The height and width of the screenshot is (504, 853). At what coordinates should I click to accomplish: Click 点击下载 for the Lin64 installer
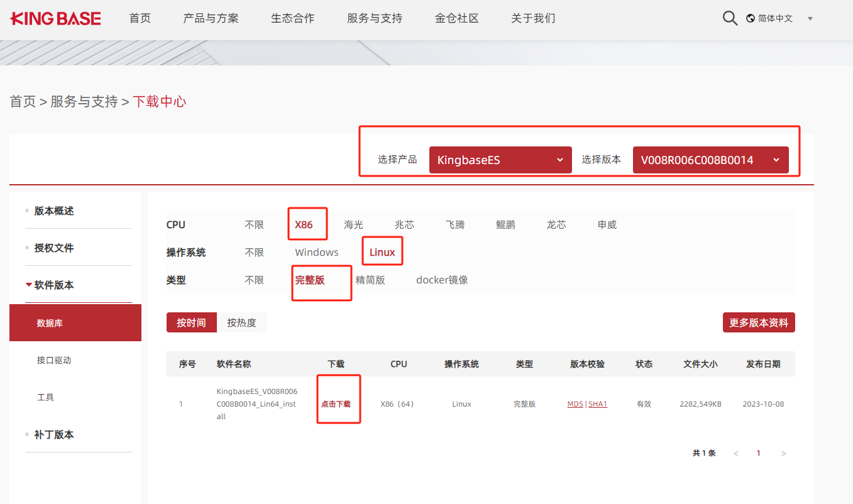pos(336,404)
